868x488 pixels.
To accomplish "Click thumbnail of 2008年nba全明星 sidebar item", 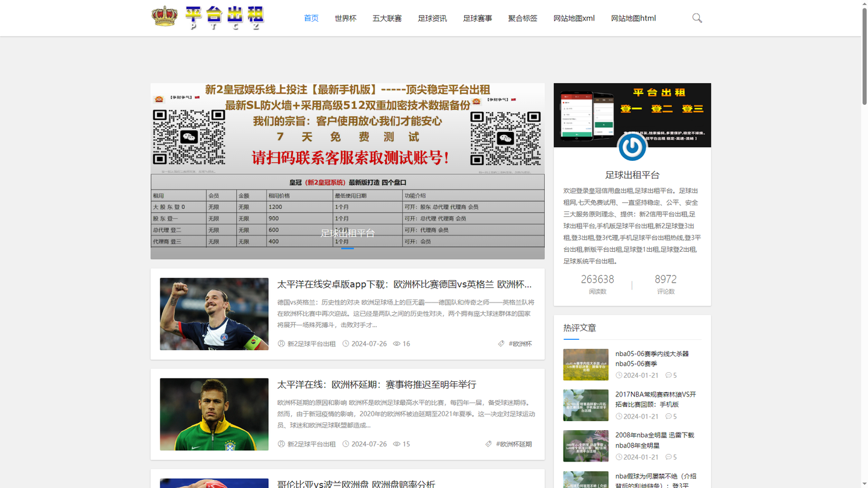I will (x=586, y=446).
